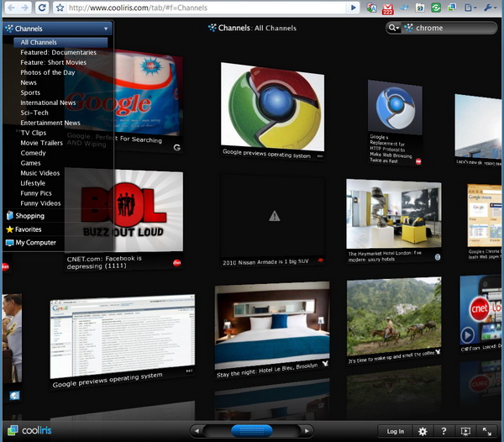
Task: Click the blue icon at bottom-left edge
Action: pos(14,396)
